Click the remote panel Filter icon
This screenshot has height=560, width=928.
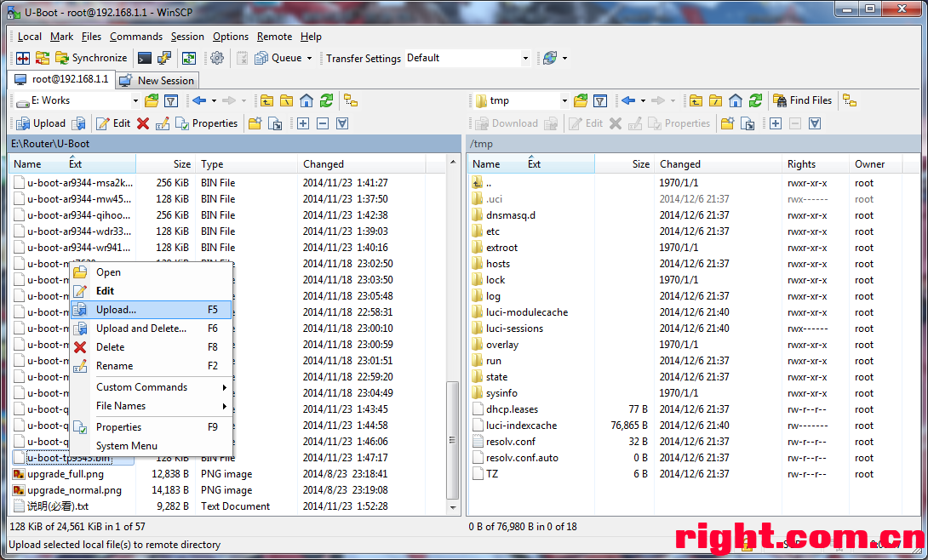pos(600,101)
